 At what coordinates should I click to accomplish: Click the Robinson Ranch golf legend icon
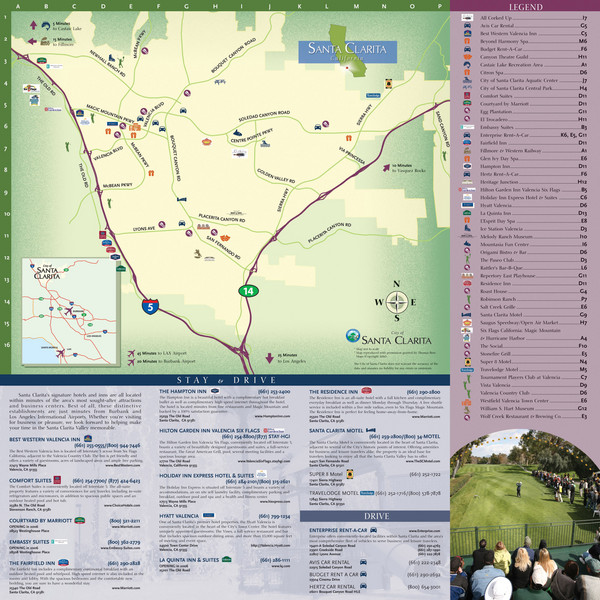coord(467,299)
